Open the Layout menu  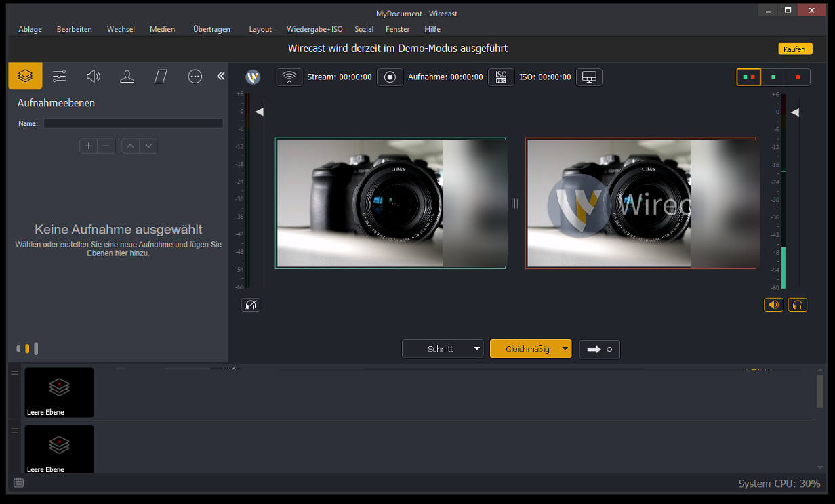tap(260, 29)
